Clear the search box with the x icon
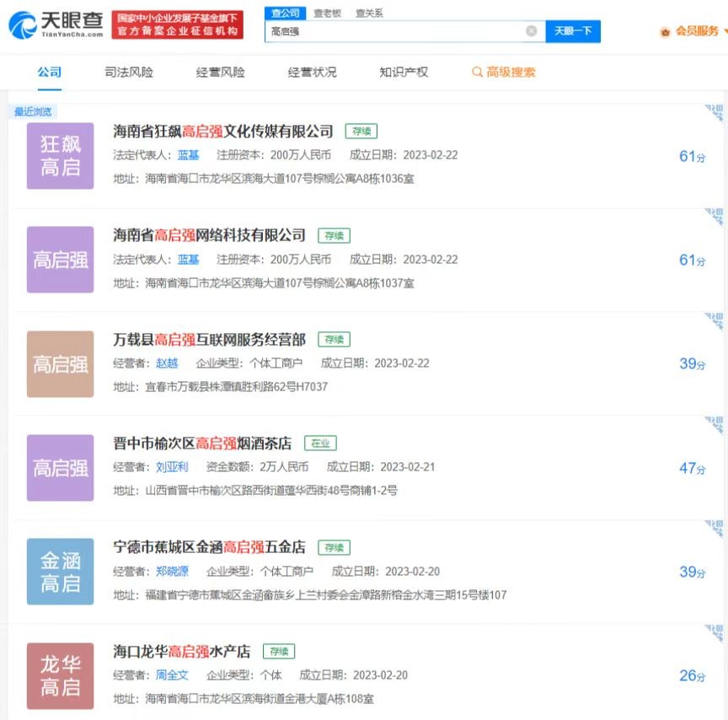 point(531,30)
